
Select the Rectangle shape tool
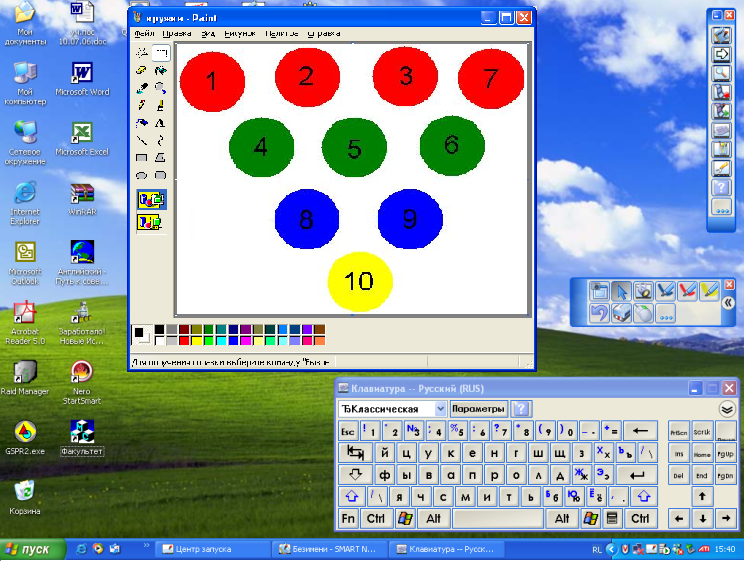click(141, 158)
